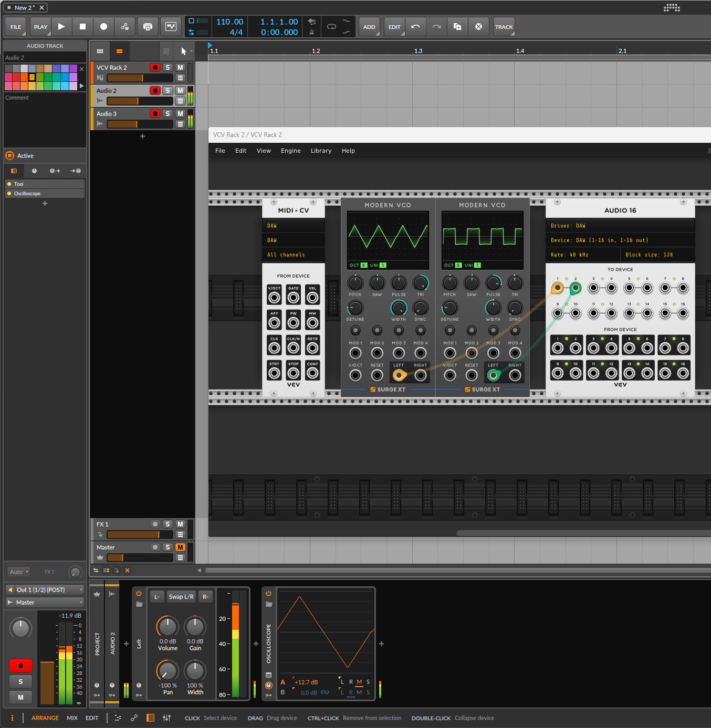The width and height of the screenshot is (711, 728).
Task: Open VCV Rack View menu
Action: 264,151
